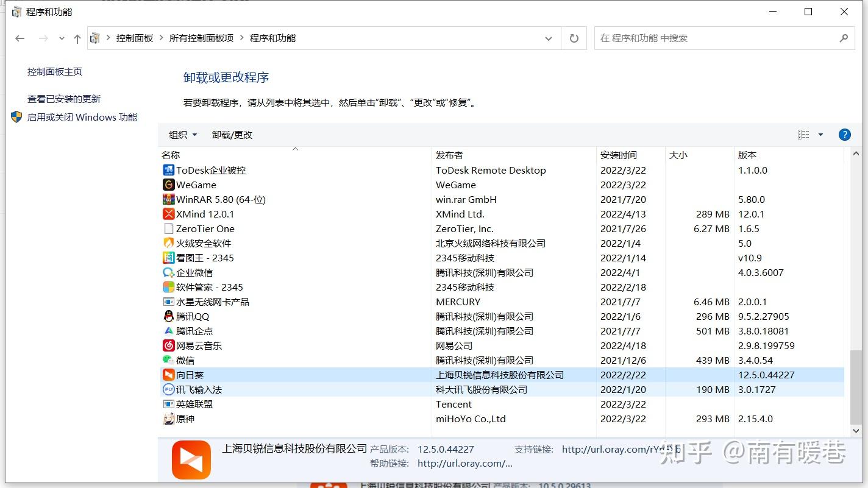Select the 英雄联盟 icon
The width and height of the screenshot is (868, 488).
(168, 404)
